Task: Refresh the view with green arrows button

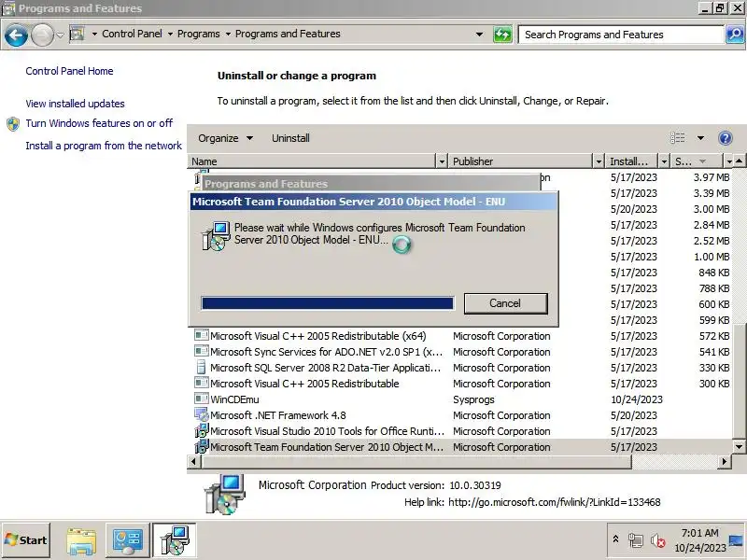Action: [x=502, y=35]
